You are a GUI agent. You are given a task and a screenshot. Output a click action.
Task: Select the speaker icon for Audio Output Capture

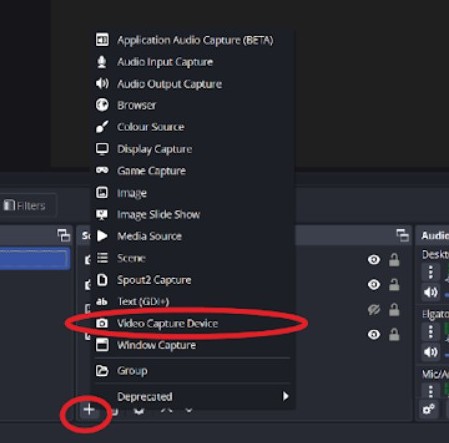pyautogui.click(x=102, y=83)
